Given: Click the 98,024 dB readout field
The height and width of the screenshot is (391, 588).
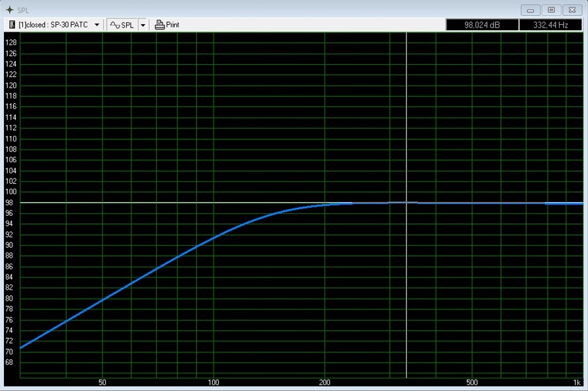Looking at the screenshot, I should pyautogui.click(x=482, y=25).
